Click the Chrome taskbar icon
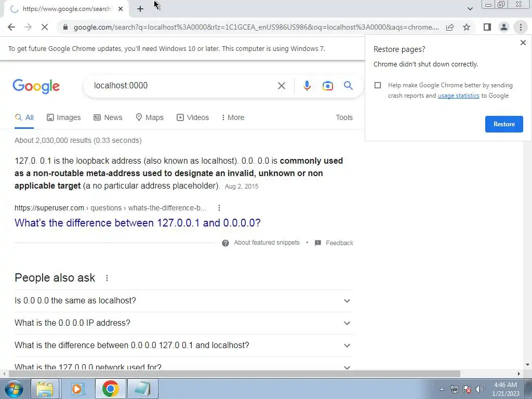This screenshot has width=532, height=399. click(110, 389)
